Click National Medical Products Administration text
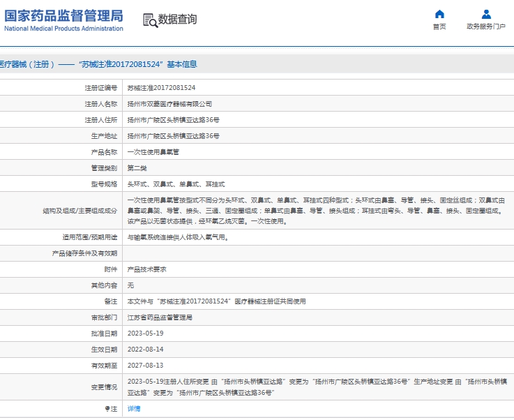This screenshot has height=420, width=514. (63, 29)
